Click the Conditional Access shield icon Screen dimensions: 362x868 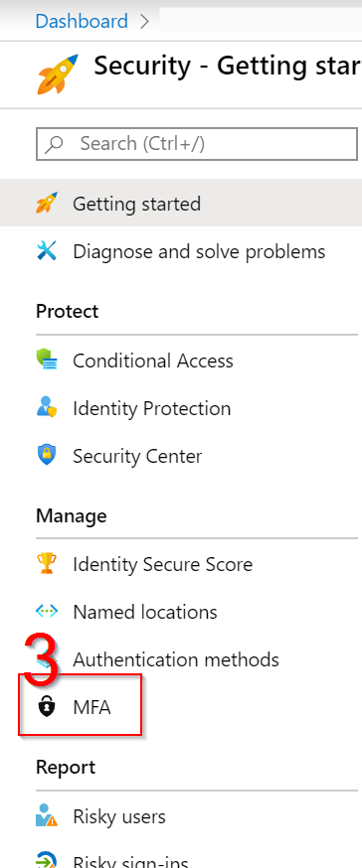(47, 361)
